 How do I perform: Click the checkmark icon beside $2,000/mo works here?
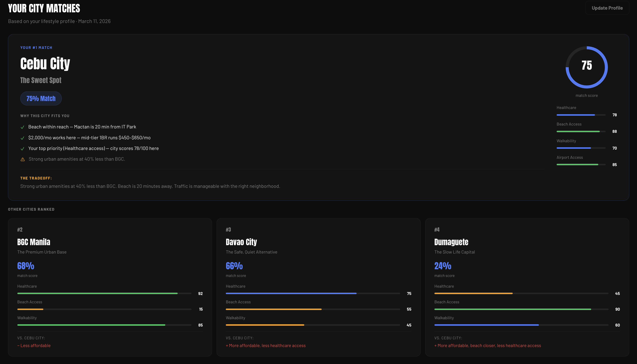tap(23, 138)
